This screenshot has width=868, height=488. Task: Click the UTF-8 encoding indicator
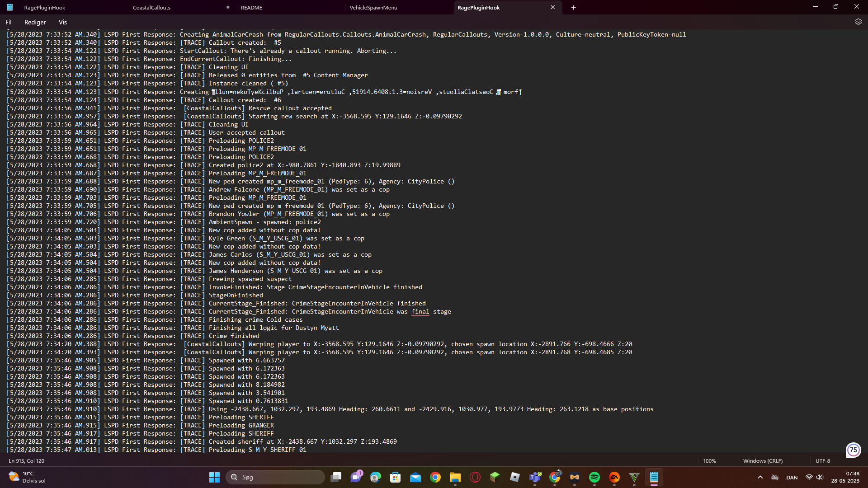point(822,461)
